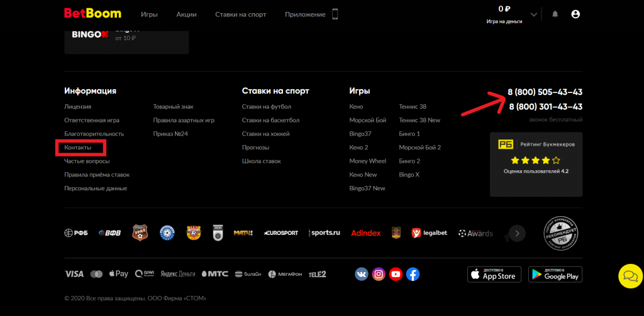
Task: Click the РФБ partner logo
Action: [x=76, y=233]
